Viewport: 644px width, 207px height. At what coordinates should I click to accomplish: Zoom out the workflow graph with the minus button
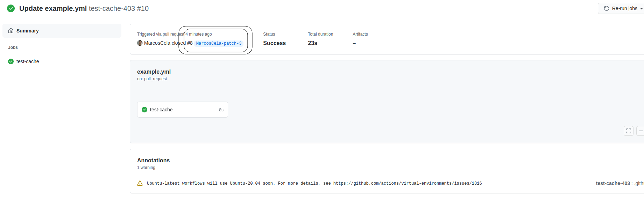641,131
